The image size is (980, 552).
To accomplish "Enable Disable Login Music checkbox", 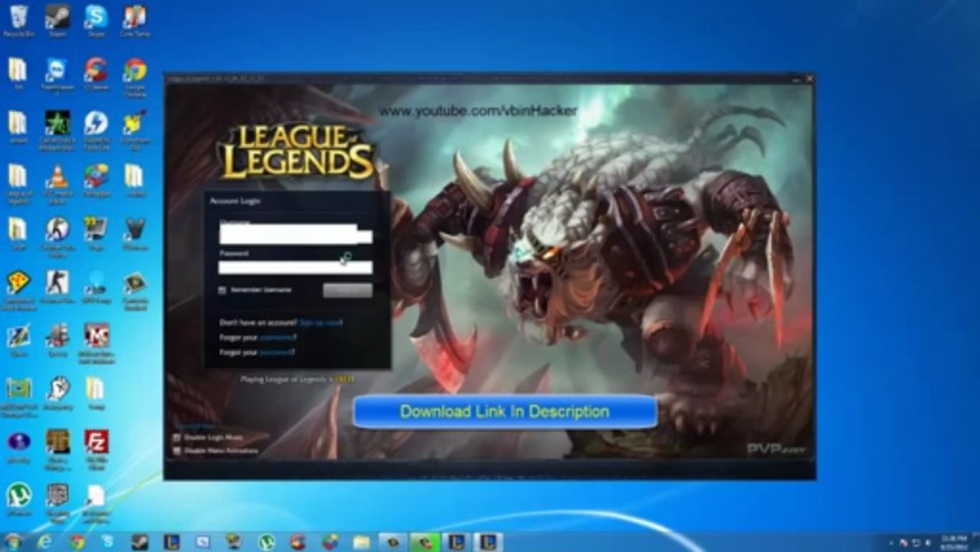I will [177, 437].
